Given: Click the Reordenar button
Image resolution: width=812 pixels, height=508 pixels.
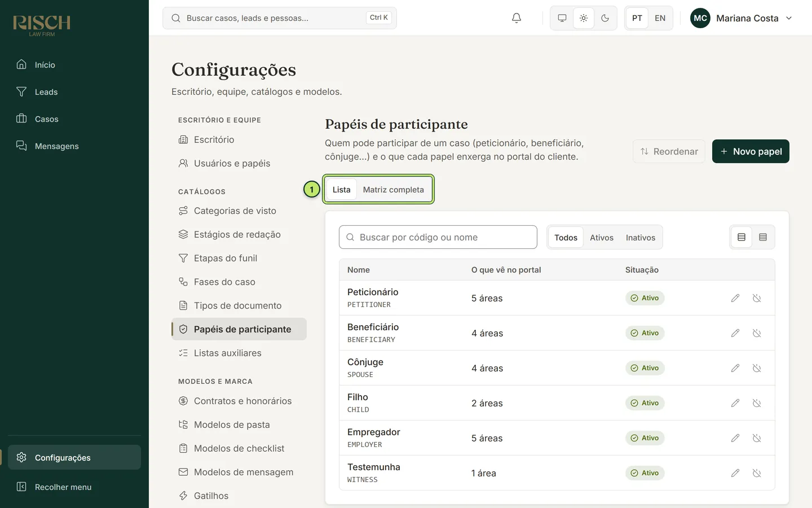Looking at the screenshot, I should click(x=669, y=151).
